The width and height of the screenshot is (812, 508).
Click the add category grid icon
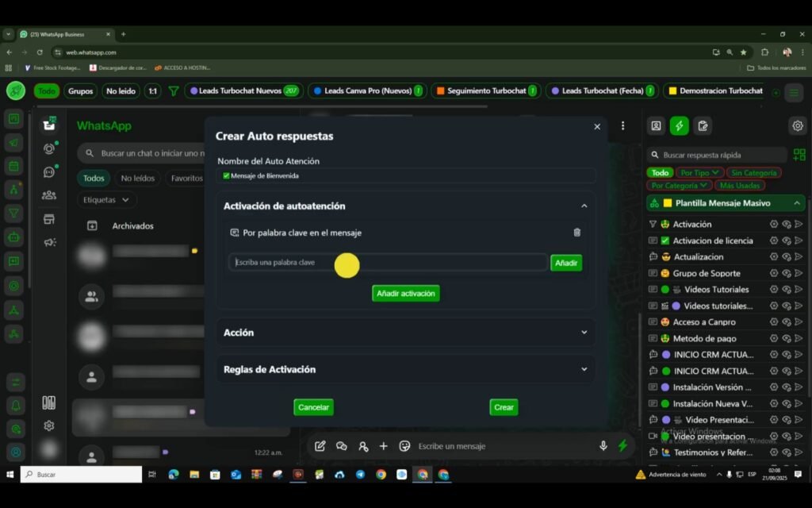pyautogui.click(x=799, y=155)
